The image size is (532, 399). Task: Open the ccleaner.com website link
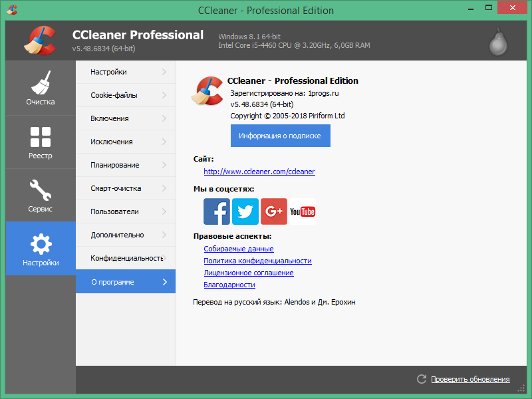click(259, 171)
